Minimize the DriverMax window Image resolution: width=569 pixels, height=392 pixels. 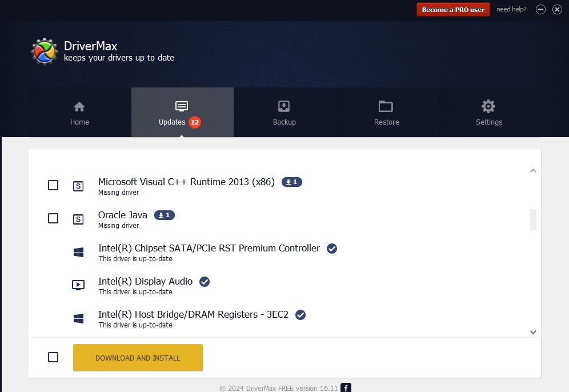coord(540,10)
